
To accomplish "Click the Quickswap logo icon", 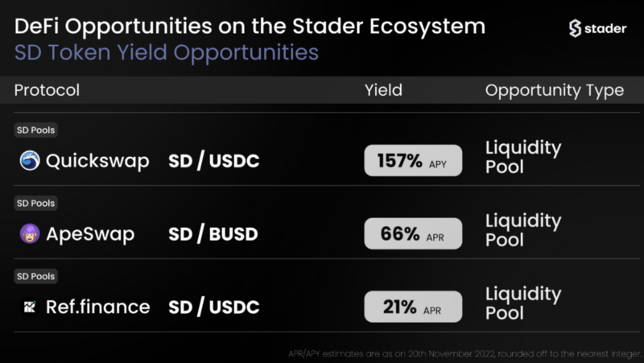I will pyautogui.click(x=30, y=160).
